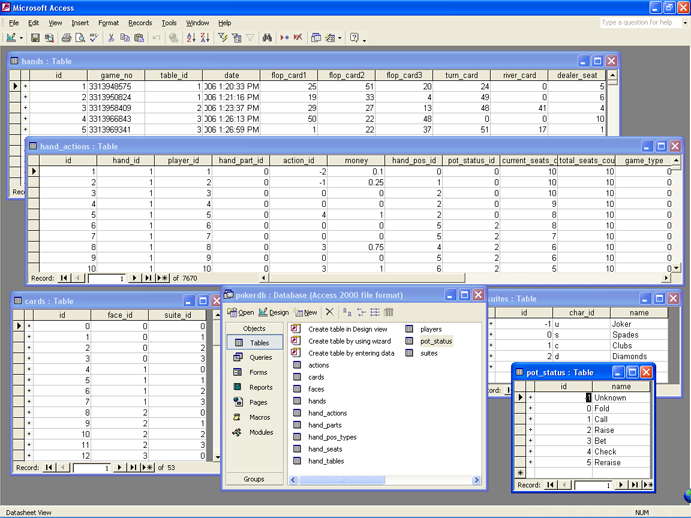
Task: Switch pokerdb window to Large Icons view
Action: point(347,312)
